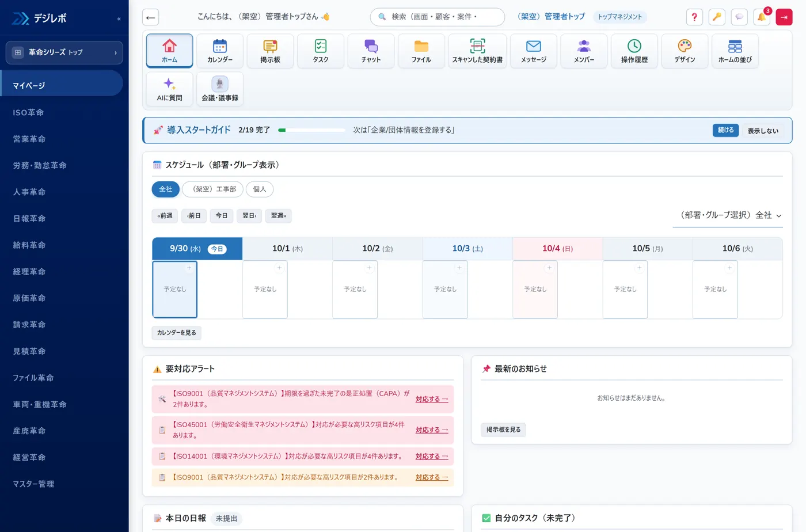Screen dimensions: 806x532
Task: Open the bulletin board (掲示板) icon
Action: click(270, 51)
